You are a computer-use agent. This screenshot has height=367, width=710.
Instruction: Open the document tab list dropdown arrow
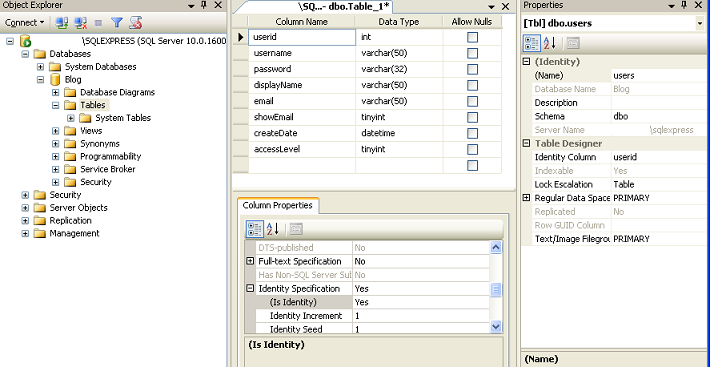tap(491, 7)
